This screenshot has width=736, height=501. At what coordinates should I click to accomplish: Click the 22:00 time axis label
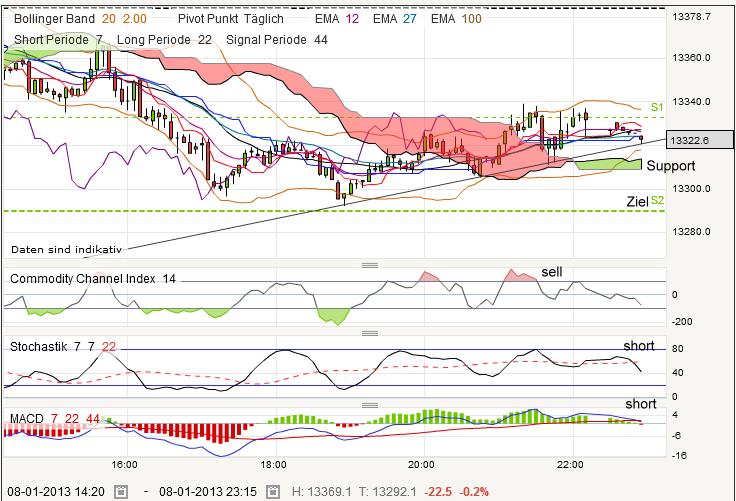point(570,465)
